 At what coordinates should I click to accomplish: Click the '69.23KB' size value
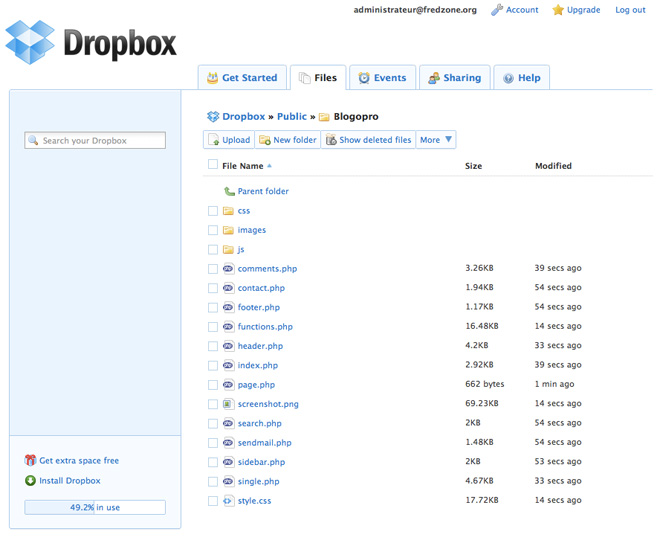pyautogui.click(x=482, y=403)
